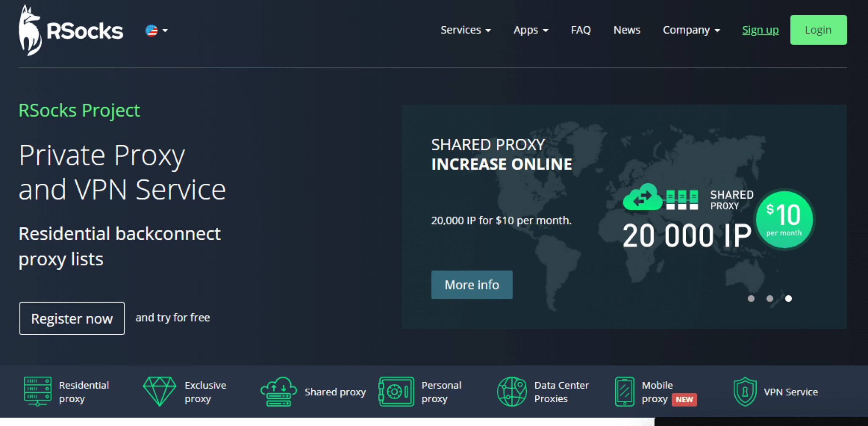The height and width of the screenshot is (426, 868).
Task: Click the Exclusive proxy diamond icon
Action: coord(160,391)
